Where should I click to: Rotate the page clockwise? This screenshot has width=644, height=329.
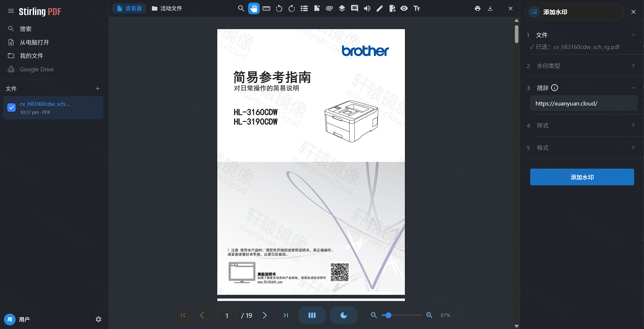[292, 8]
